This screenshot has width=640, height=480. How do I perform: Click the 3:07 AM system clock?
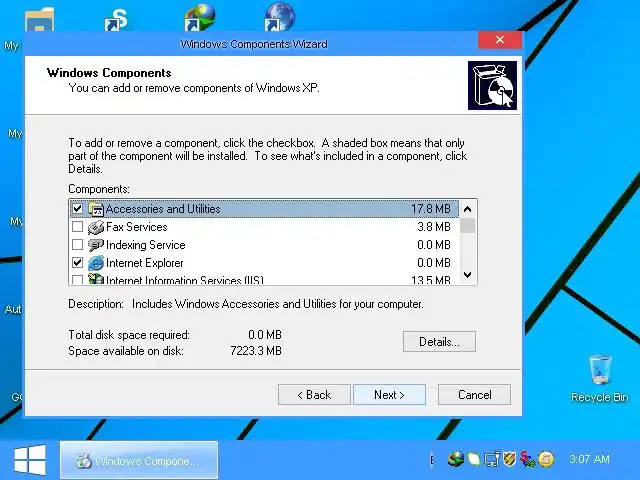point(589,459)
